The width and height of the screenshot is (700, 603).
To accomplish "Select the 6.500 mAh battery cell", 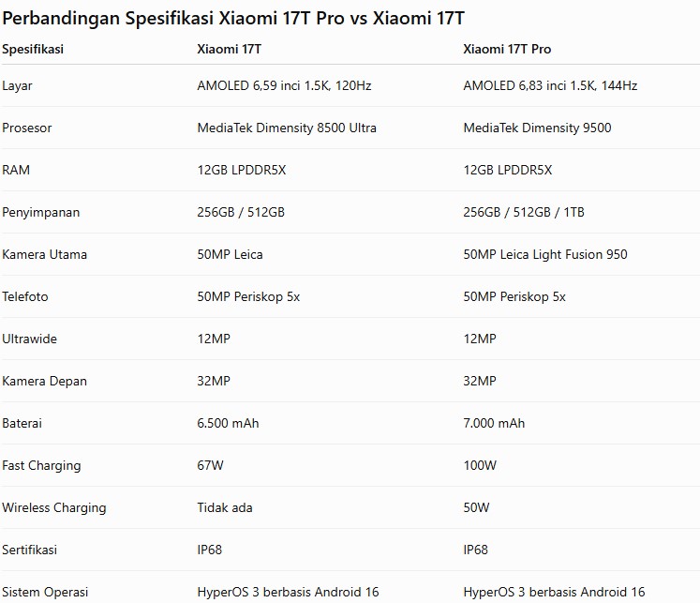I will coord(228,423).
